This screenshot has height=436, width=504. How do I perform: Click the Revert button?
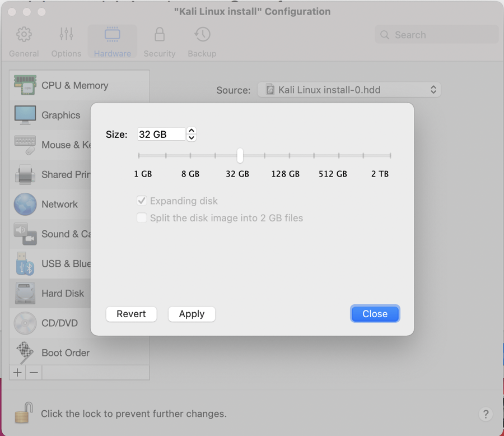(131, 314)
